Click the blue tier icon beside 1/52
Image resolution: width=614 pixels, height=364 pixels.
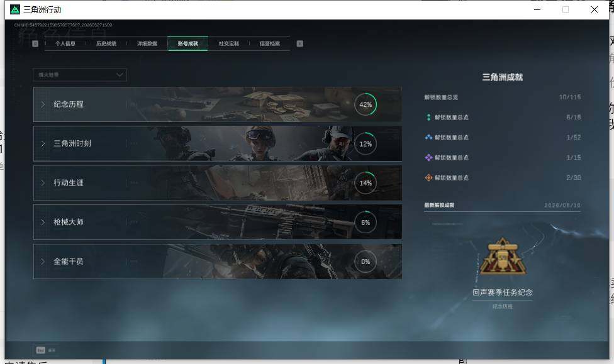[428, 138]
